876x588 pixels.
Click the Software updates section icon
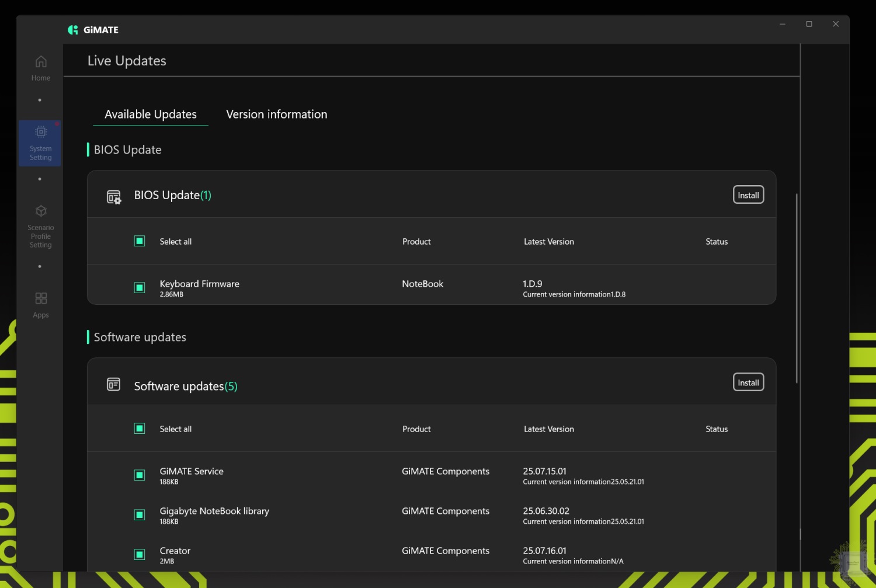pos(113,384)
